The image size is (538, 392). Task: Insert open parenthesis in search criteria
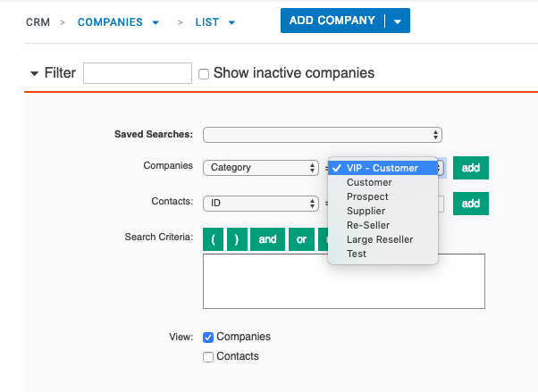coord(214,239)
